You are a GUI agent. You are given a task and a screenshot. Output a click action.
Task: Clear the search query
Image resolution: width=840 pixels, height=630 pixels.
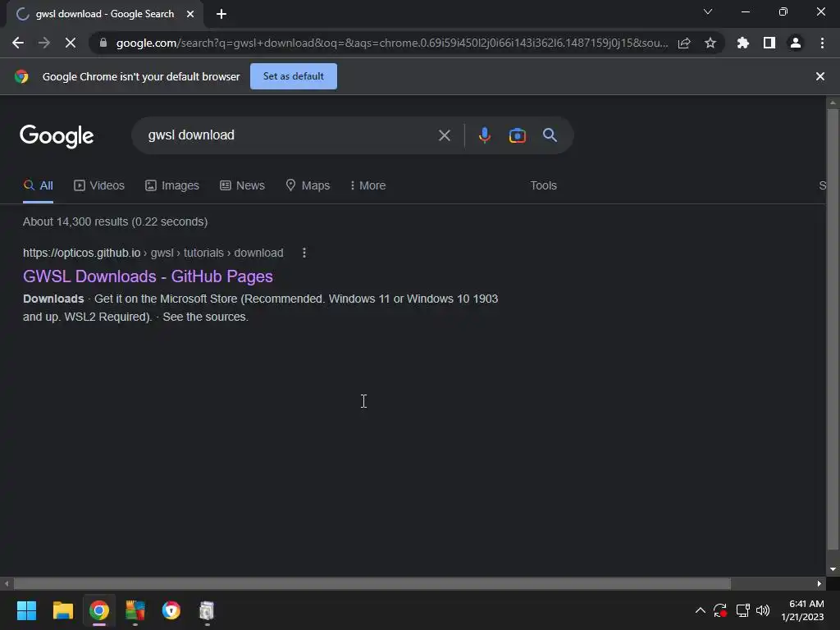pos(444,135)
